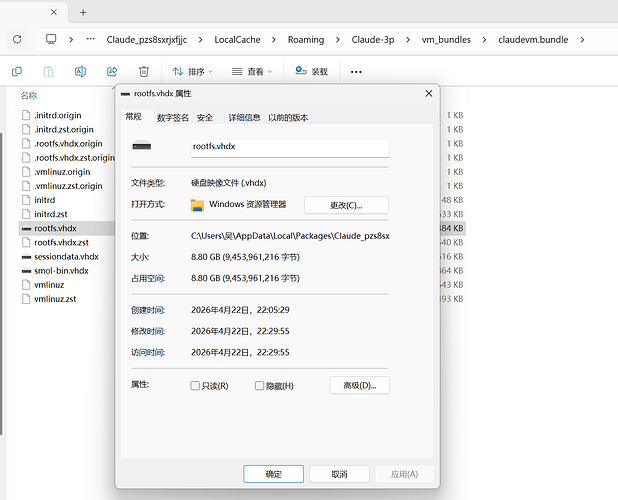
Task: Click the vmlinuz file icon
Action: (x=26, y=285)
